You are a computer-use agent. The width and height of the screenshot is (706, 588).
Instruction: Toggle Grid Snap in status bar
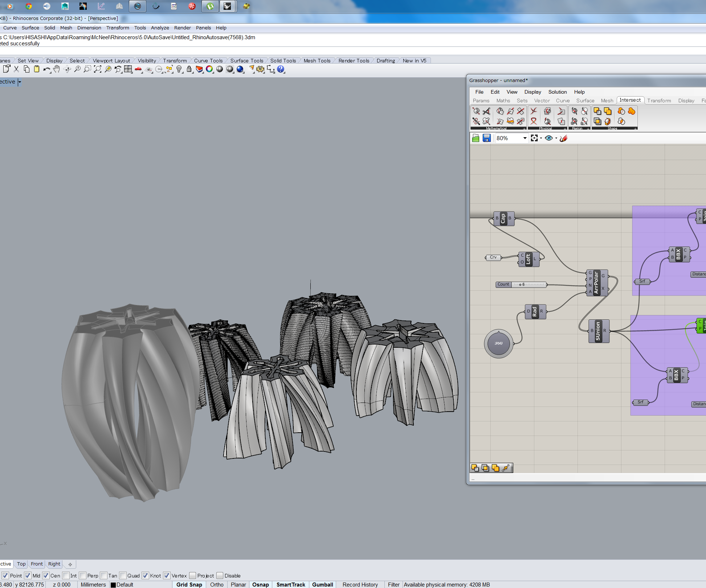pos(189,584)
